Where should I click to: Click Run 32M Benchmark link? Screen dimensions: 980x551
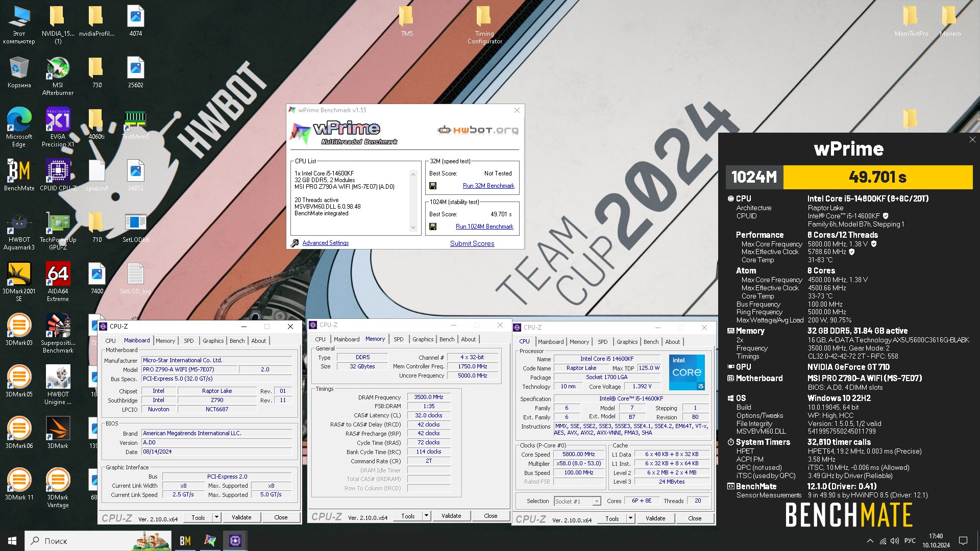click(488, 186)
